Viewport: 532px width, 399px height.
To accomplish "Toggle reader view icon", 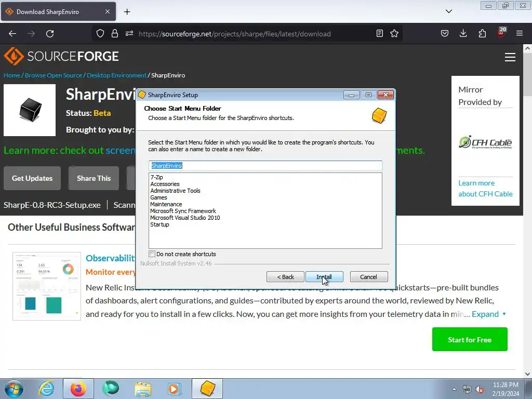I will (x=380, y=34).
